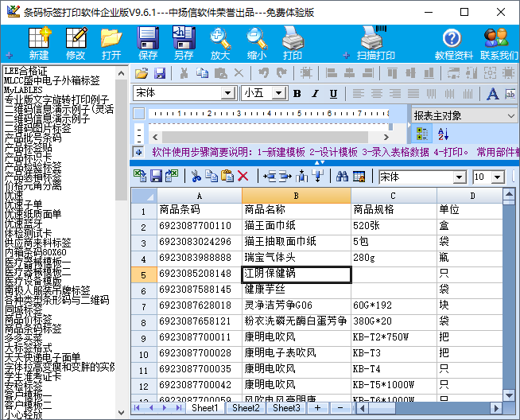Image resolution: width=520 pixels, height=420 pixels.
Task: Switch to Sheet2 tab
Action: tap(246, 408)
